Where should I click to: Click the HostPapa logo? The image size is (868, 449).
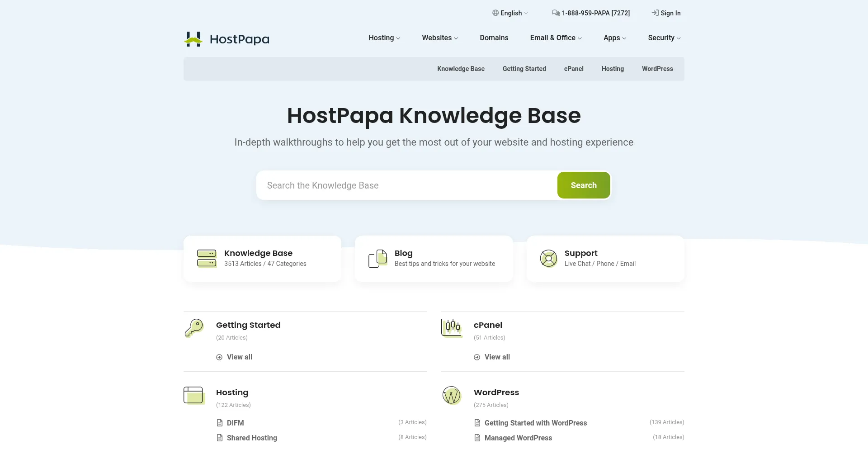[226, 39]
